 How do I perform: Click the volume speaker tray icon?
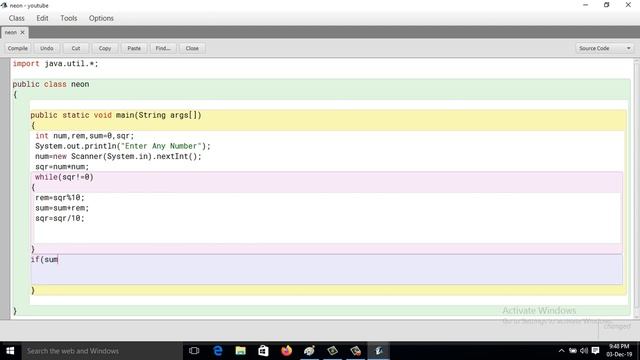tap(584, 351)
